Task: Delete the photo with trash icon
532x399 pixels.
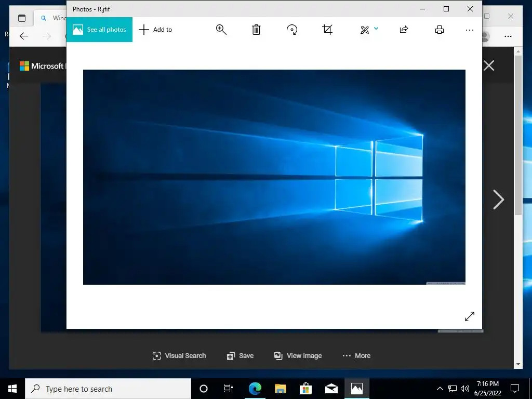Action: click(x=256, y=30)
